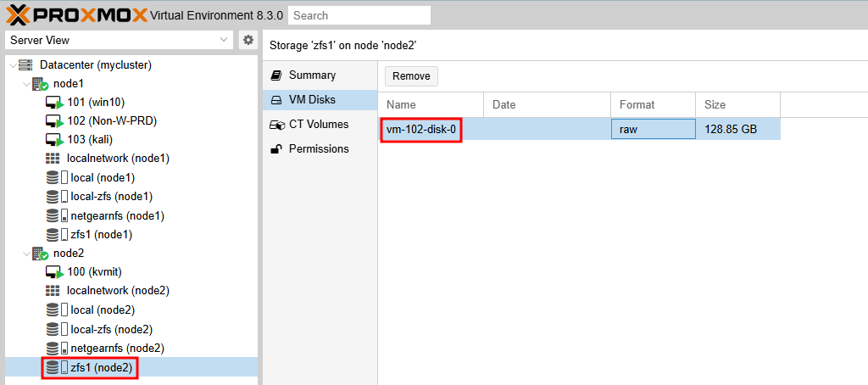Click the Proxmox logo
The image size is (868, 385).
77,15
